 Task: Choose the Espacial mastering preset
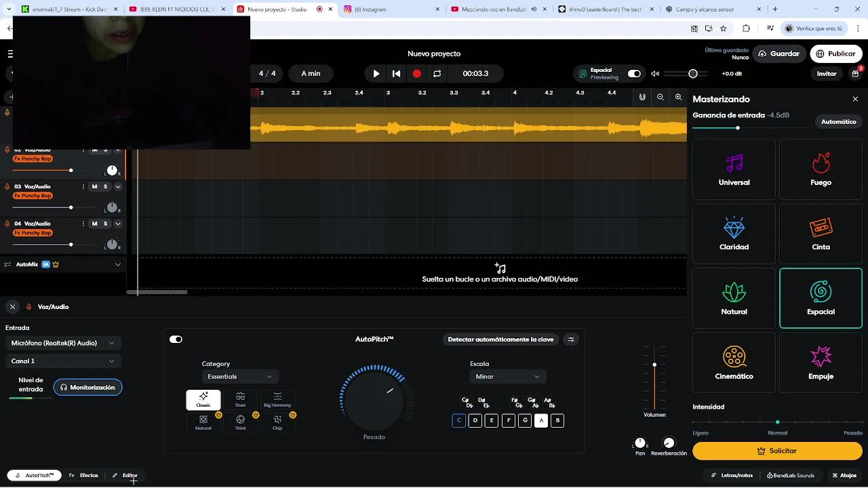pos(821,298)
